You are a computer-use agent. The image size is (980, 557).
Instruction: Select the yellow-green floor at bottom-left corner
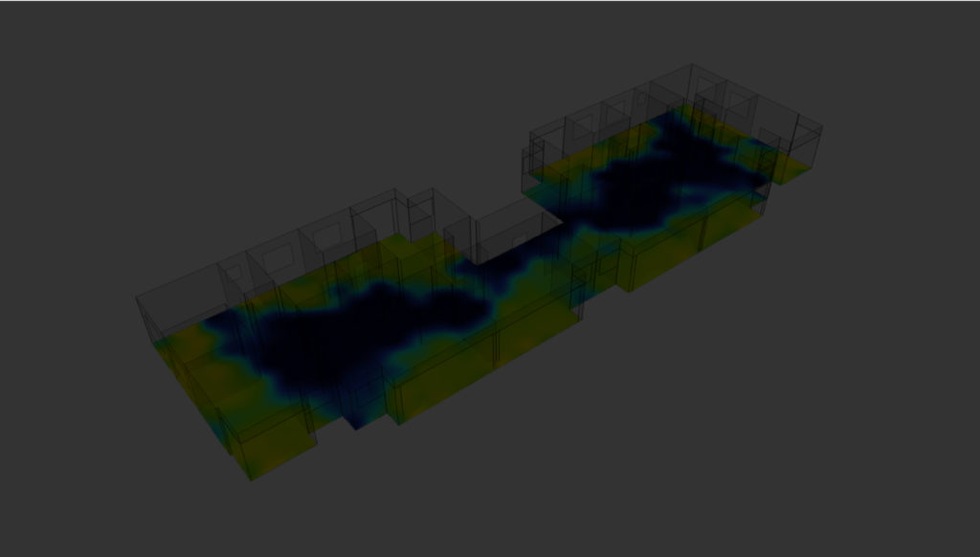point(273,445)
